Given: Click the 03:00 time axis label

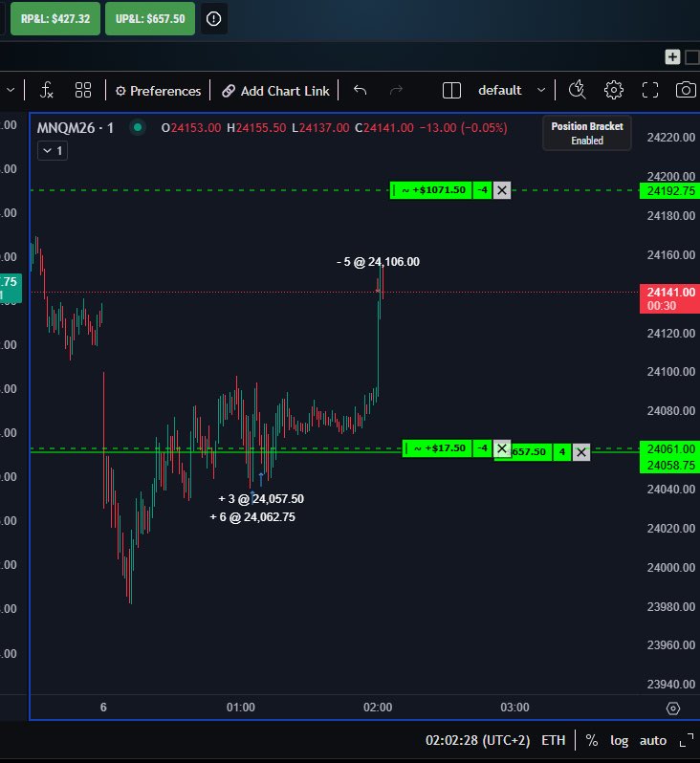Looking at the screenshot, I should [x=514, y=707].
